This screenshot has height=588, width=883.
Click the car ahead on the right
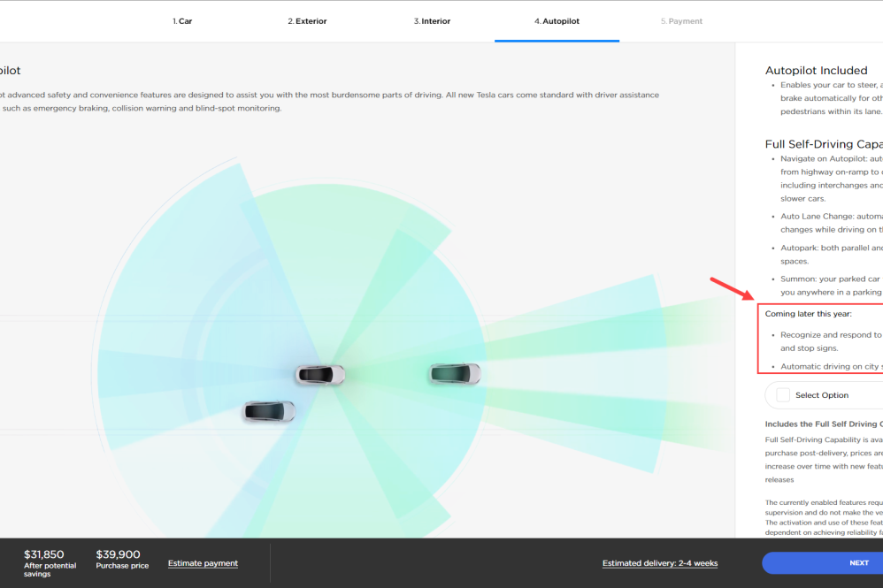click(455, 374)
